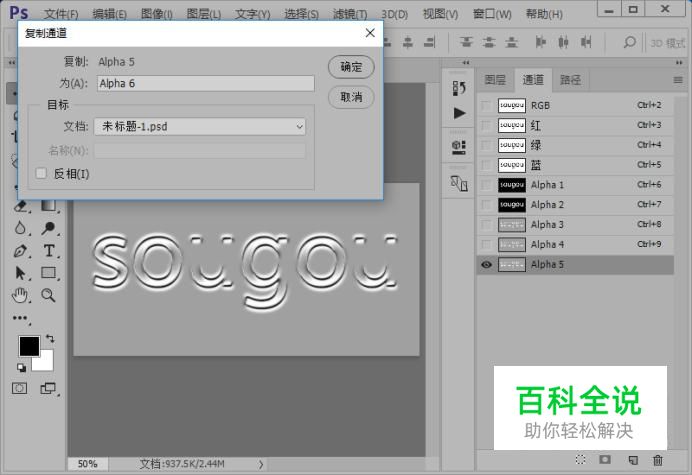
Task: Hide the Alpha 5 channel eye
Action: (486, 264)
